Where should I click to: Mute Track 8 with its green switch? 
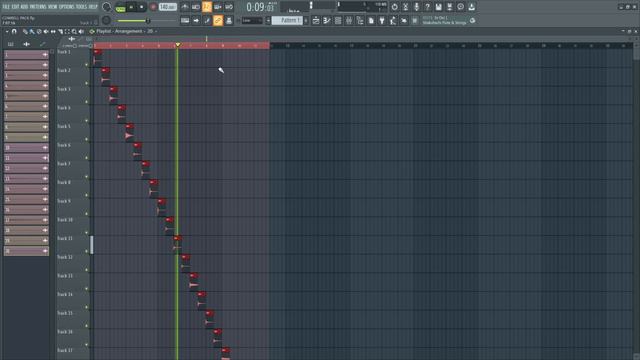(87, 195)
